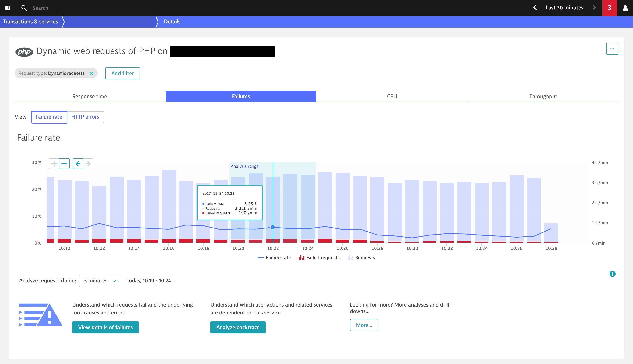This screenshot has height=364, width=633.
Task: Open the Dynatrace main menu icon
Action: [8, 8]
